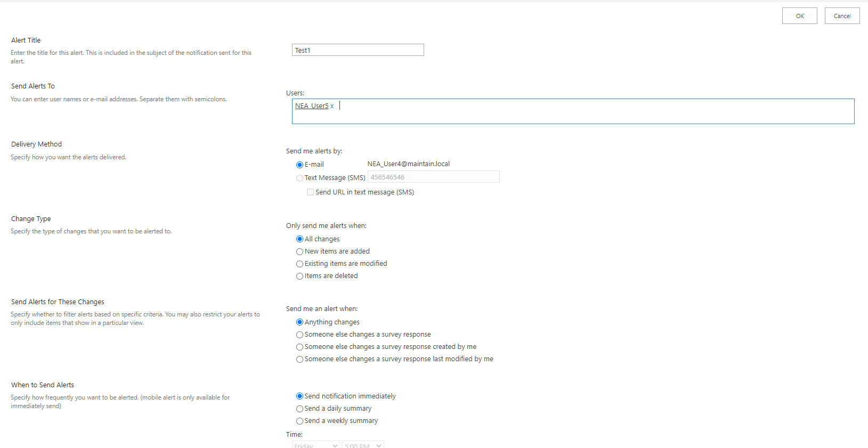Choose Someone else changes a survey response
This screenshot has width=868, height=448.
[x=299, y=335]
